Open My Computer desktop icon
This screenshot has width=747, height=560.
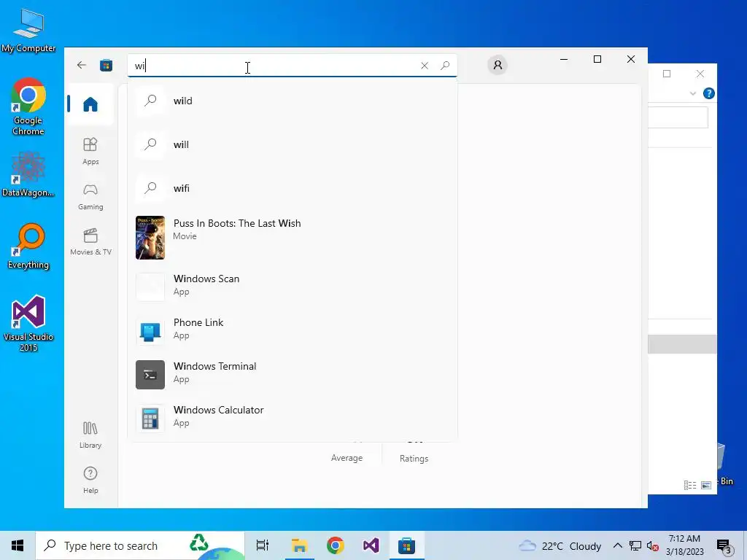point(28,30)
